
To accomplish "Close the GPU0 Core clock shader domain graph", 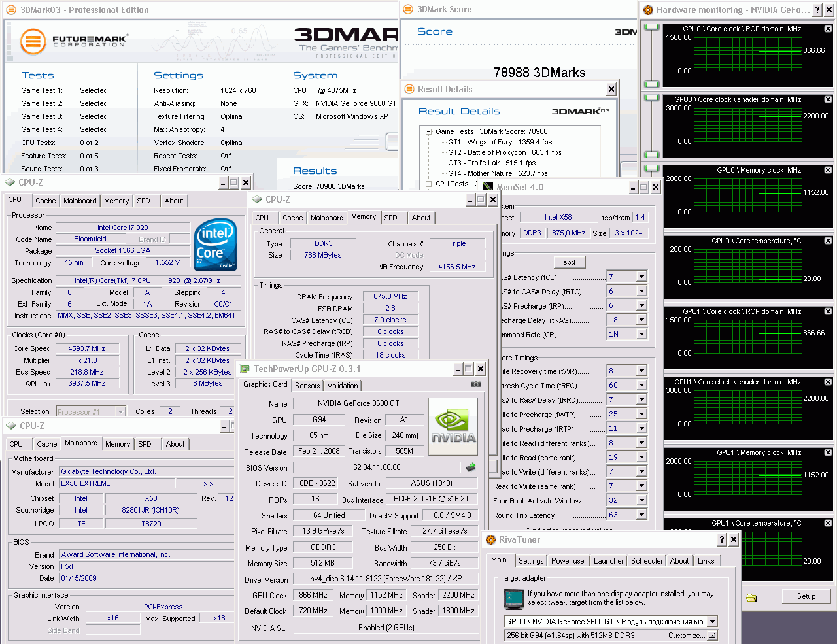I will click(x=828, y=99).
